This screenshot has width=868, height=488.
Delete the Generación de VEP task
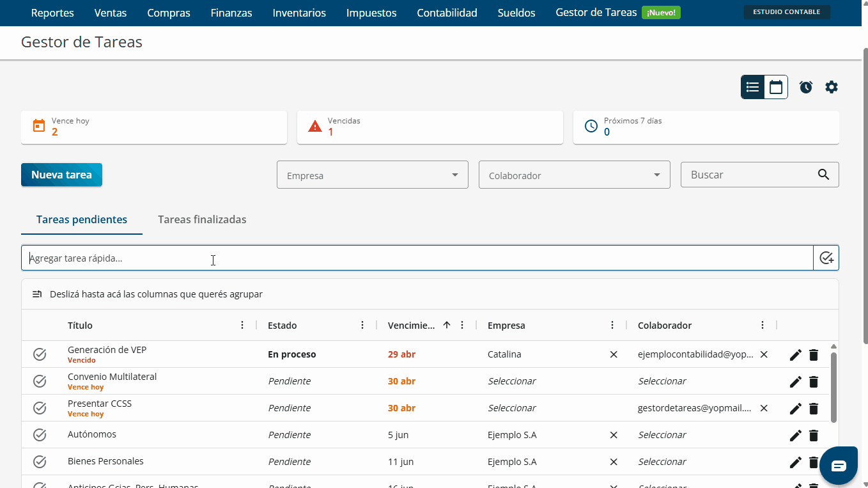pos(814,355)
